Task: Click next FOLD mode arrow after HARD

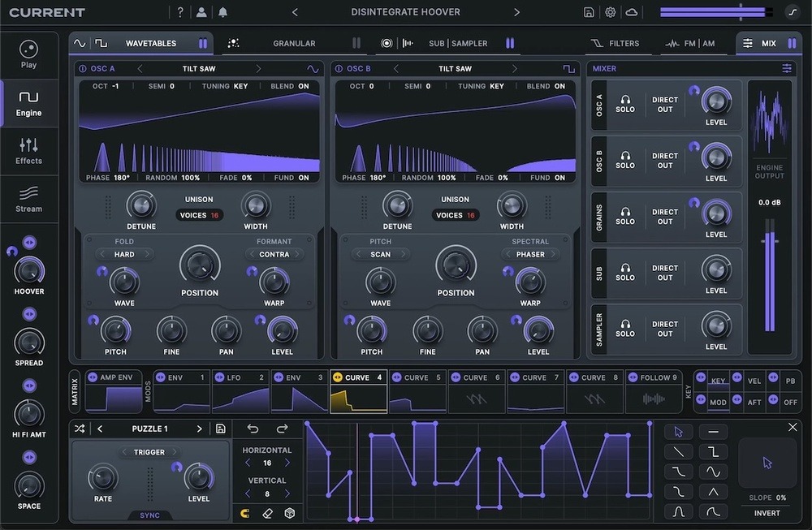Action: 147,254
